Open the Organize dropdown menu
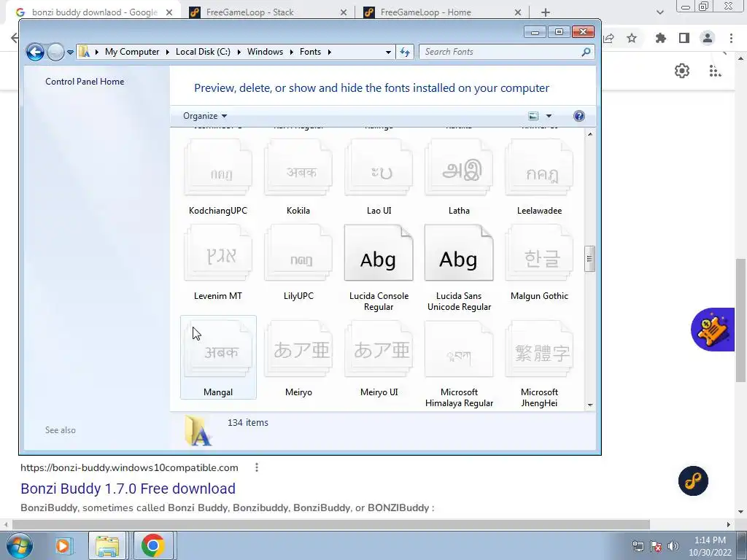The image size is (747, 560). 205,116
